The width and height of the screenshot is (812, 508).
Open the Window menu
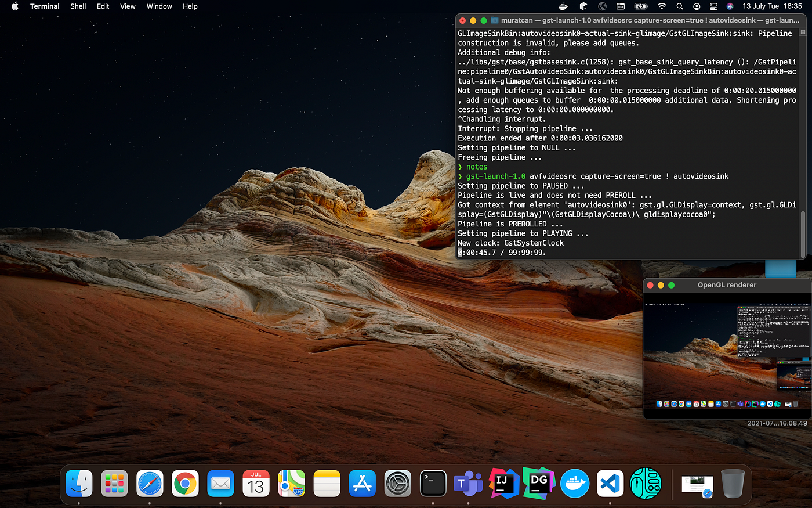(x=159, y=6)
